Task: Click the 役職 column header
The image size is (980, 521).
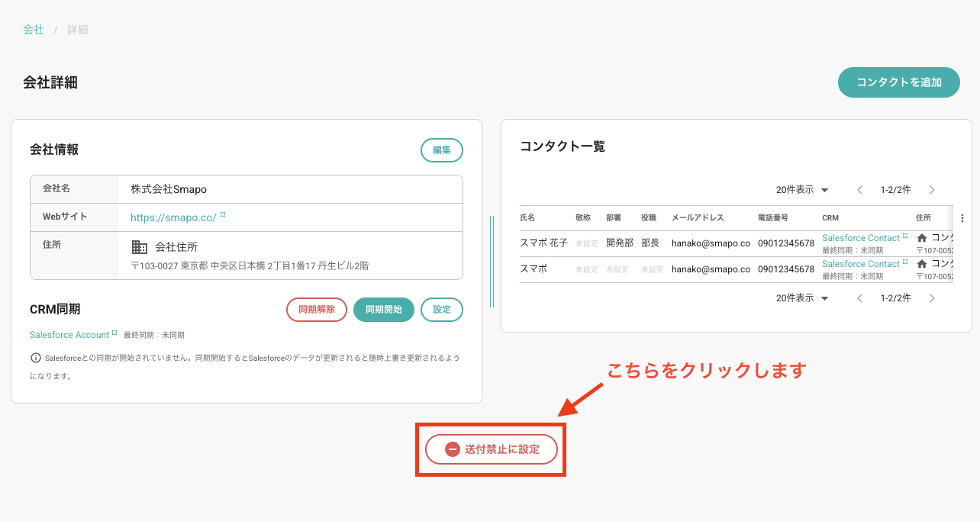Action: (x=649, y=218)
